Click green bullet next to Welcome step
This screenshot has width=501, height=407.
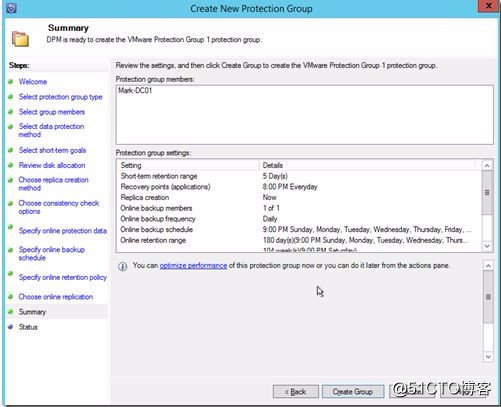click(x=11, y=81)
